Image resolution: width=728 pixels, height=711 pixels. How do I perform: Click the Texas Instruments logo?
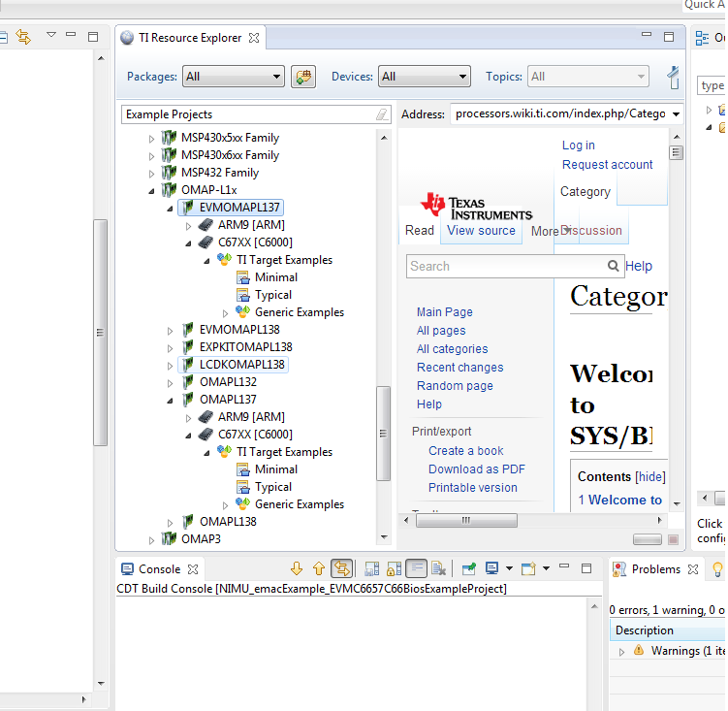[476, 206]
